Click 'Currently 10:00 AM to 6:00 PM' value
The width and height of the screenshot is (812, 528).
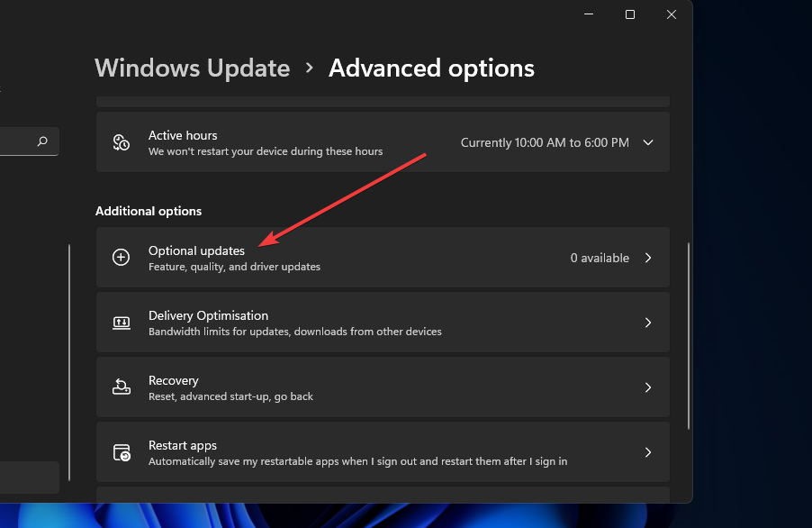coord(545,142)
